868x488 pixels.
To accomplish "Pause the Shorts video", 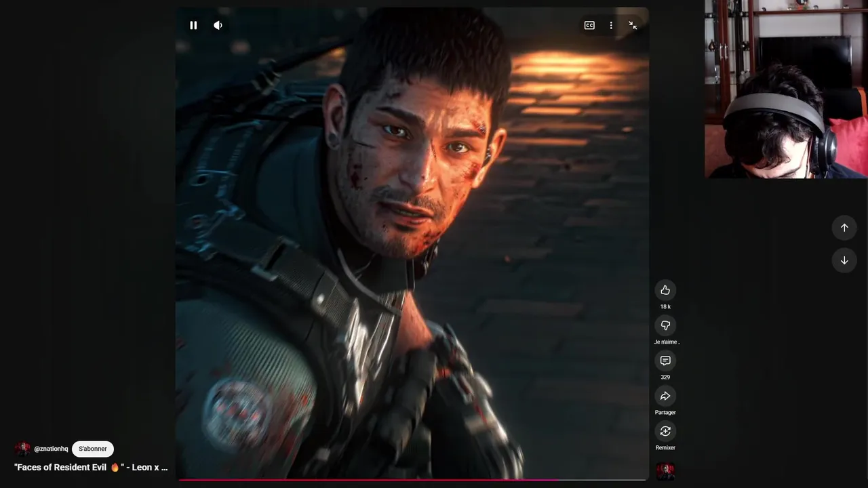I will pos(193,25).
